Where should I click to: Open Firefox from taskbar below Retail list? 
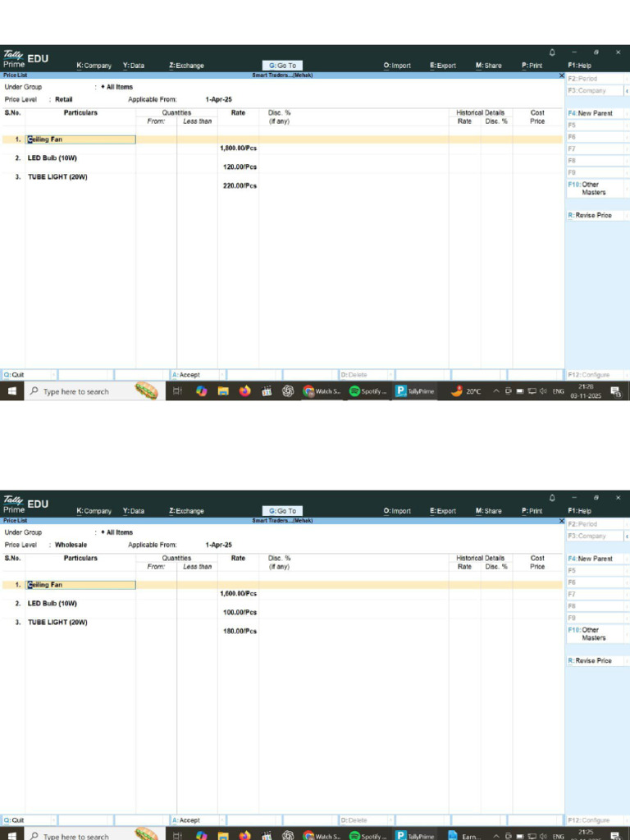pyautogui.click(x=244, y=391)
